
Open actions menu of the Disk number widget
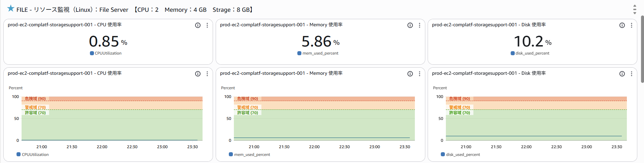pyautogui.click(x=632, y=25)
